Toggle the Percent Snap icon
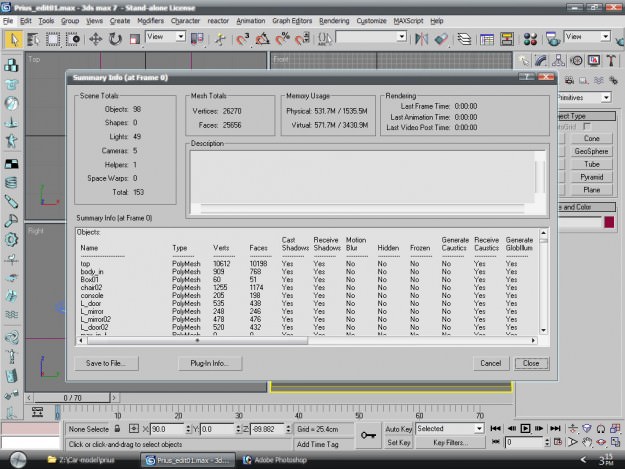625x469 pixels. 282,39
